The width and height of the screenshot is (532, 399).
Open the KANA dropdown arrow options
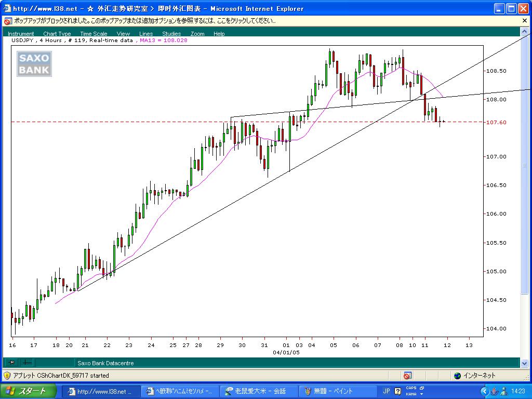pyautogui.click(x=421, y=394)
